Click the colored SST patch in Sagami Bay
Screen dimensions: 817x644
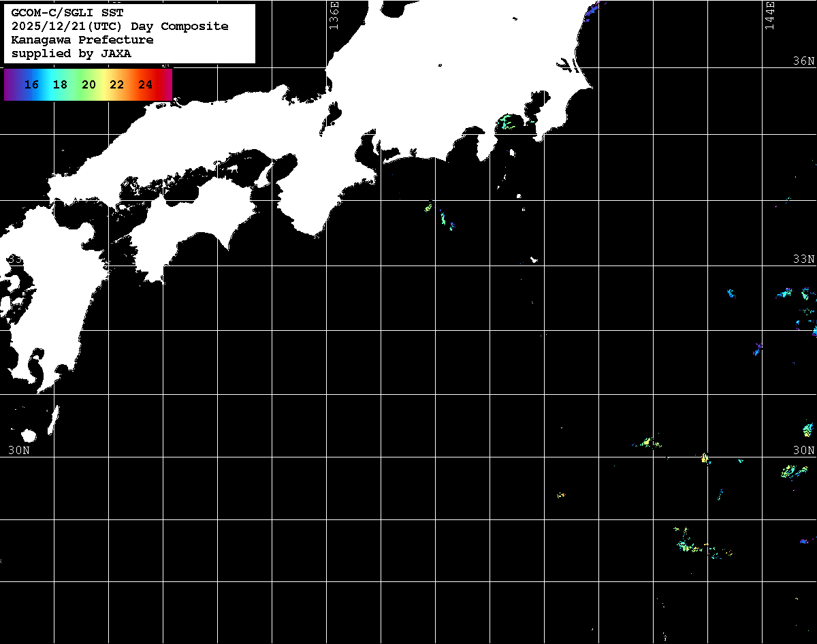(x=508, y=123)
